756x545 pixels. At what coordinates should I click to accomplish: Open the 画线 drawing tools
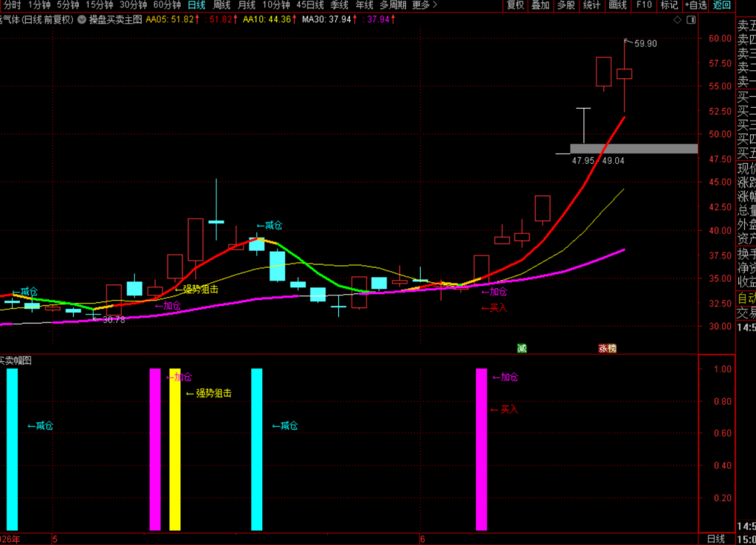click(618, 5)
